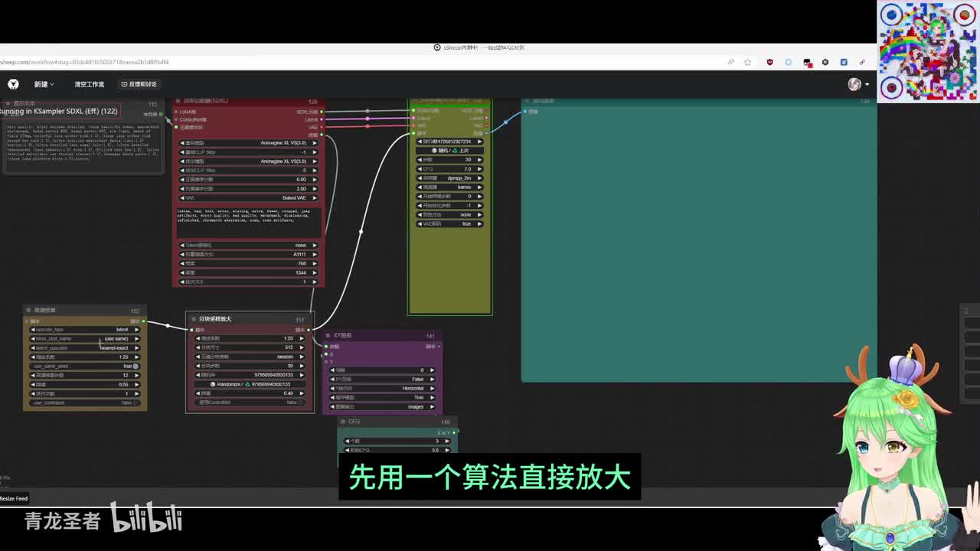Click collapse dot on XY图表 node title
The image size is (980, 551).
[x=328, y=336]
